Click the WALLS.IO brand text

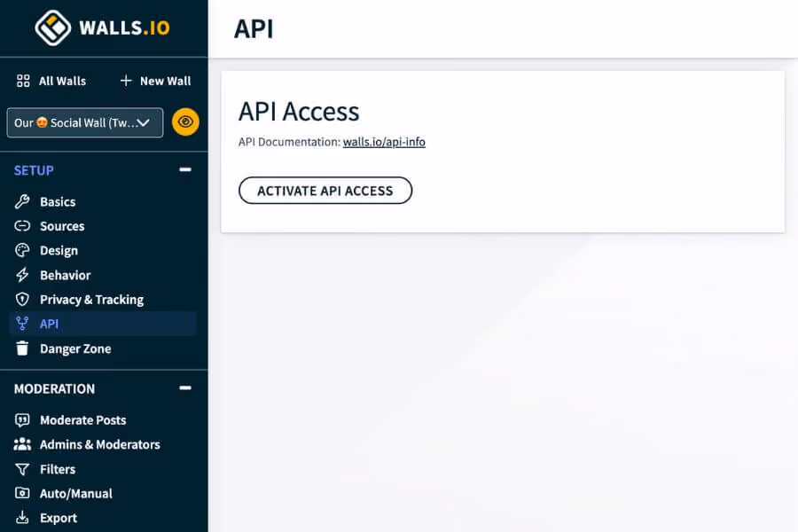(x=125, y=27)
